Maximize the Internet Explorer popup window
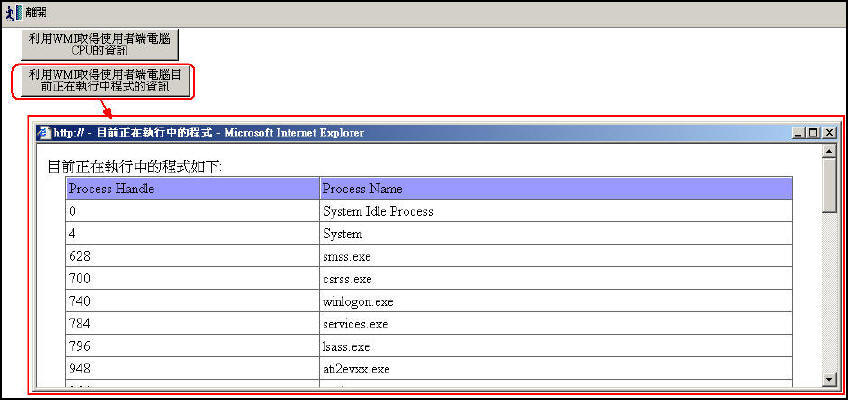 [x=811, y=132]
